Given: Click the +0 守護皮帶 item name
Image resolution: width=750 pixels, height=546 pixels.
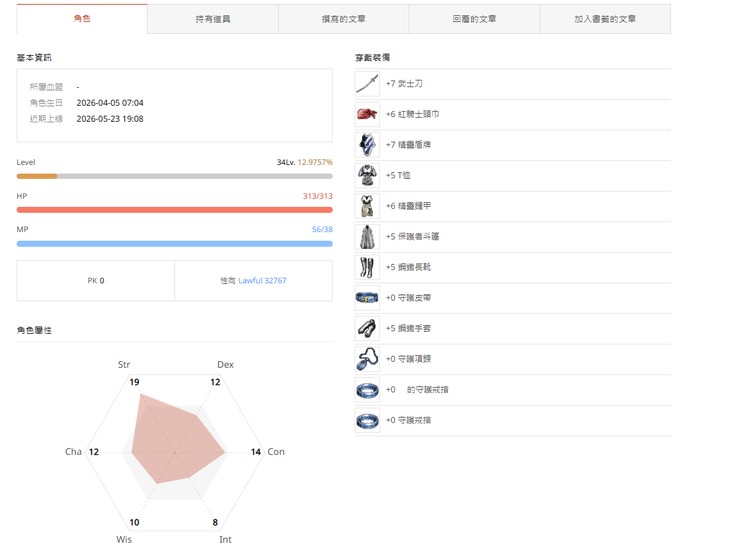Looking at the screenshot, I should click(x=408, y=298).
